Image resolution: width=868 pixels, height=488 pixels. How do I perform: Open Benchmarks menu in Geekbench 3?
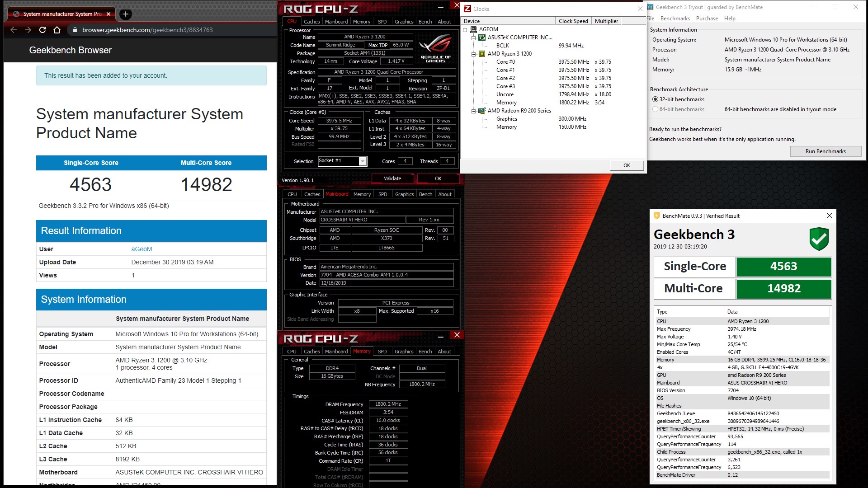675,19
